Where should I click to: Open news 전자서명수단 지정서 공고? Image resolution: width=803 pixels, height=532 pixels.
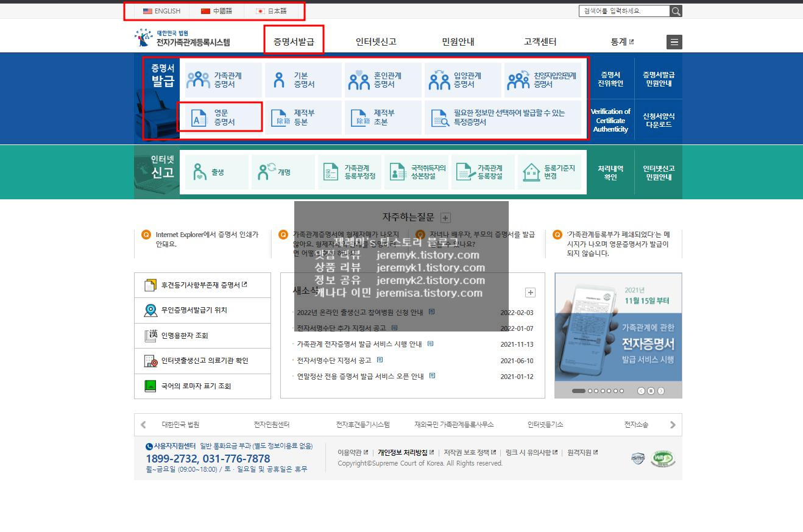point(334,361)
